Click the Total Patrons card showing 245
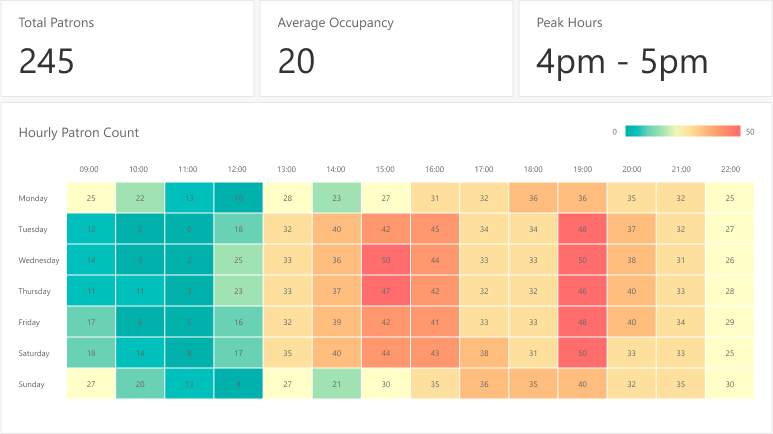This screenshot has height=434, width=773. [127, 49]
